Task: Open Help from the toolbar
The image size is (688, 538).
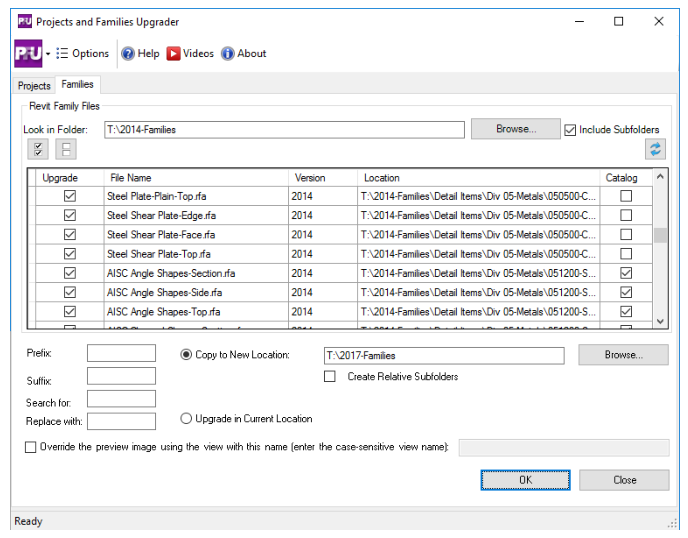Action: (140, 54)
